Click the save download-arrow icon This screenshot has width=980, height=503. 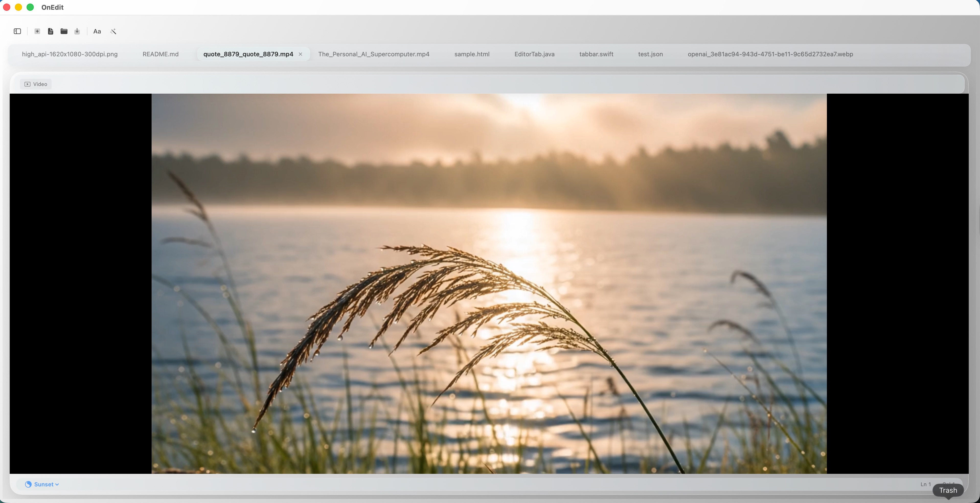(77, 31)
